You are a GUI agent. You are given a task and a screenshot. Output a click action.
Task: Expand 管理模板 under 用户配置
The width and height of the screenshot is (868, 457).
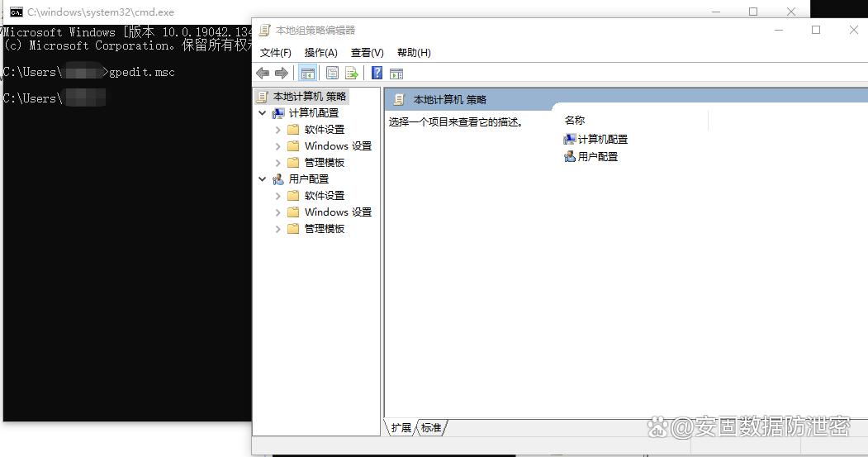[x=277, y=229]
